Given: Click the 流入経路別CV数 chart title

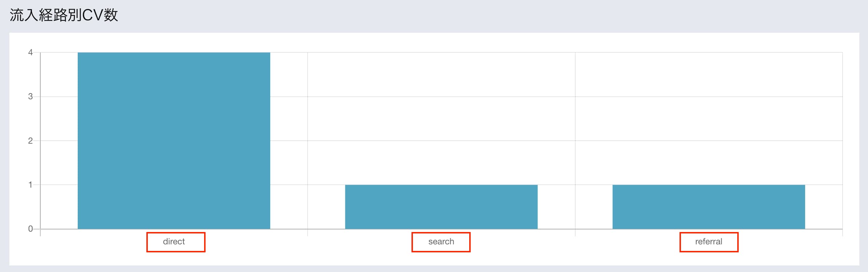Looking at the screenshot, I should pyautogui.click(x=64, y=15).
